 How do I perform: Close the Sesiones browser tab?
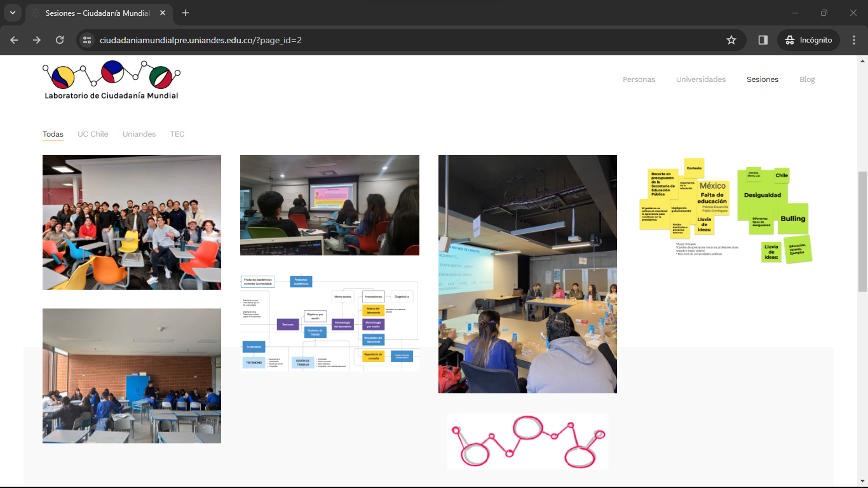tap(161, 13)
